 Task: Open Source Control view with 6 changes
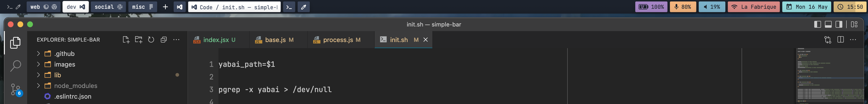(x=16, y=89)
